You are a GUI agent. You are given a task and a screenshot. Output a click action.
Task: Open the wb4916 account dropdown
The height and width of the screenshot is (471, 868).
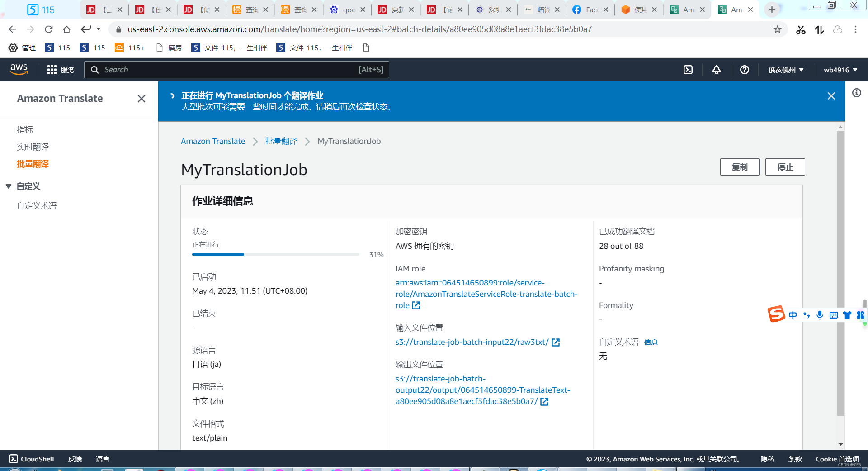(x=840, y=70)
